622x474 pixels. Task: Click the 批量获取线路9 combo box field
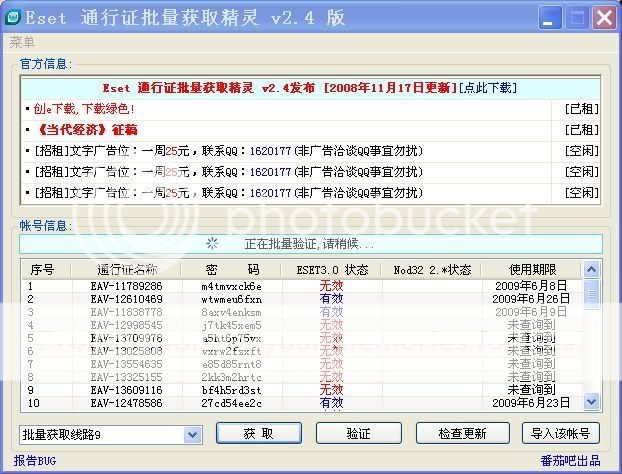[x=111, y=435]
